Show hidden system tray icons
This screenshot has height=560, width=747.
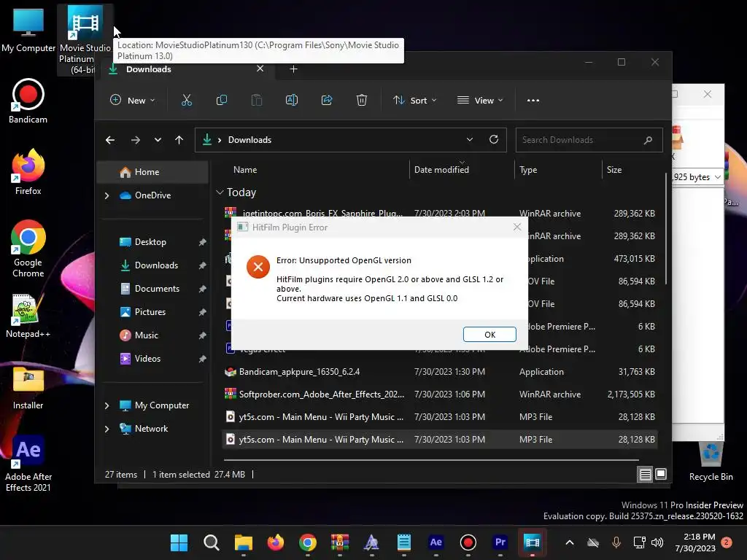point(569,542)
